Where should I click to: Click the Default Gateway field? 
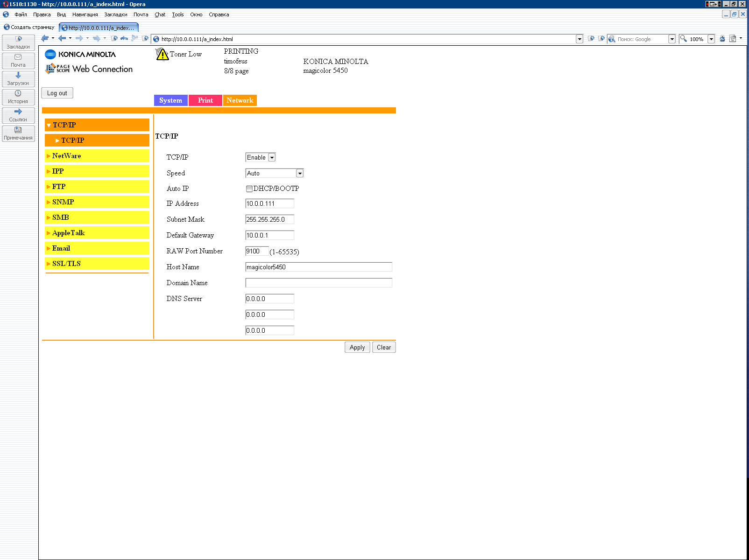pos(270,235)
